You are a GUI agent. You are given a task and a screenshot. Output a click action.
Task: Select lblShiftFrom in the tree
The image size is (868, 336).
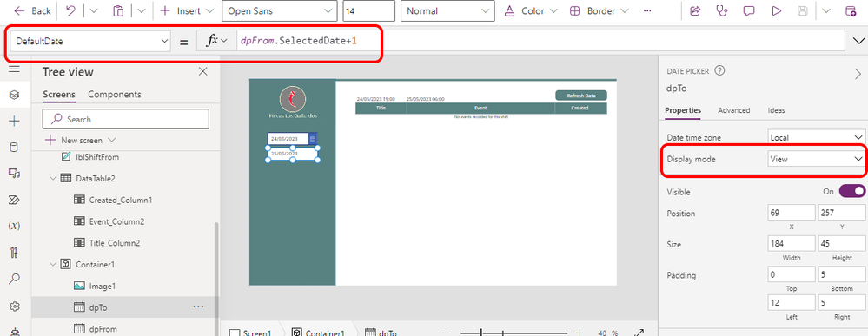coord(97,157)
